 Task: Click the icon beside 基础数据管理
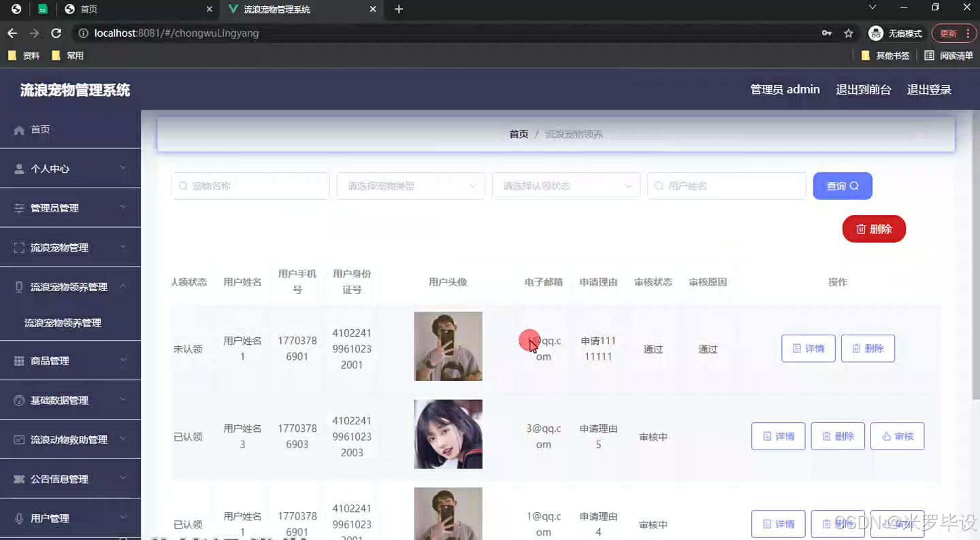coord(19,401)
